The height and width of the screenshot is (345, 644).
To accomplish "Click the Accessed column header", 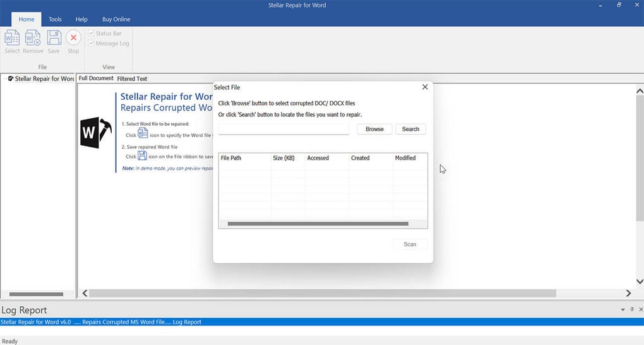I will [327, 158].
